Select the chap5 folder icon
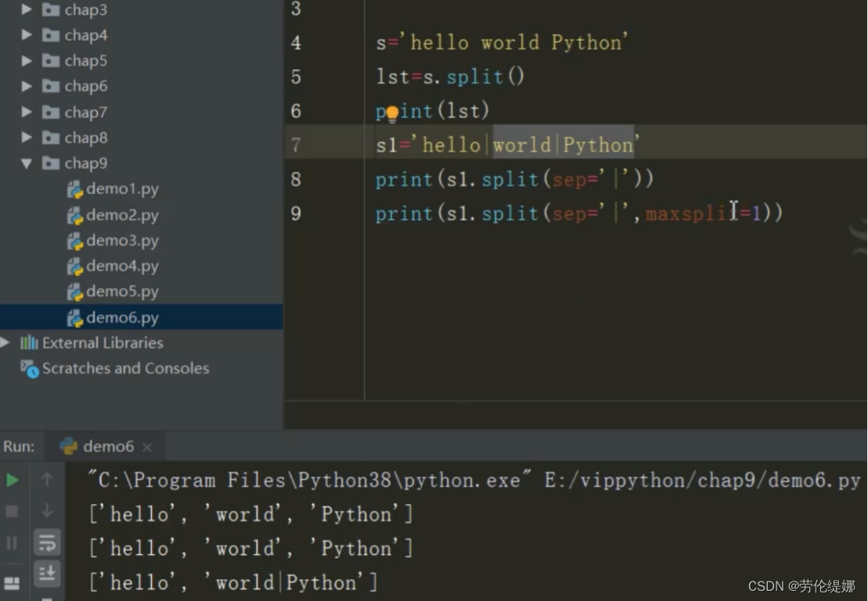This screenshot has height=601, width=868. point(51,60)
